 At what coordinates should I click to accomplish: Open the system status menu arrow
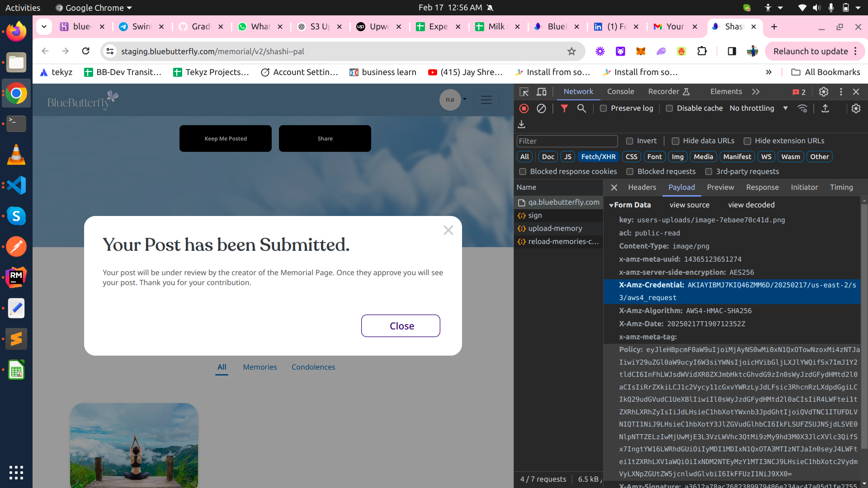[858, 8]
